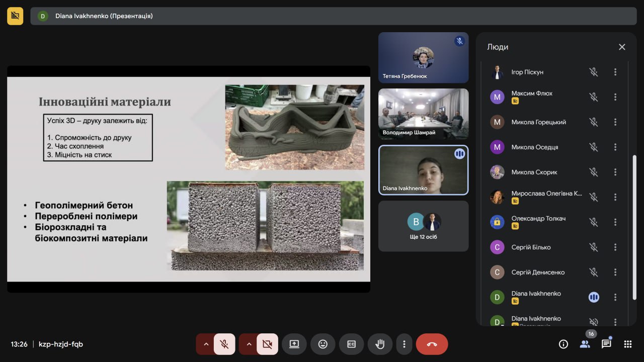The width and height of the screenshot is (644, 362).
Task: Click the 'Ще 12 осіб' tile
Action: [x=423, y=226]
